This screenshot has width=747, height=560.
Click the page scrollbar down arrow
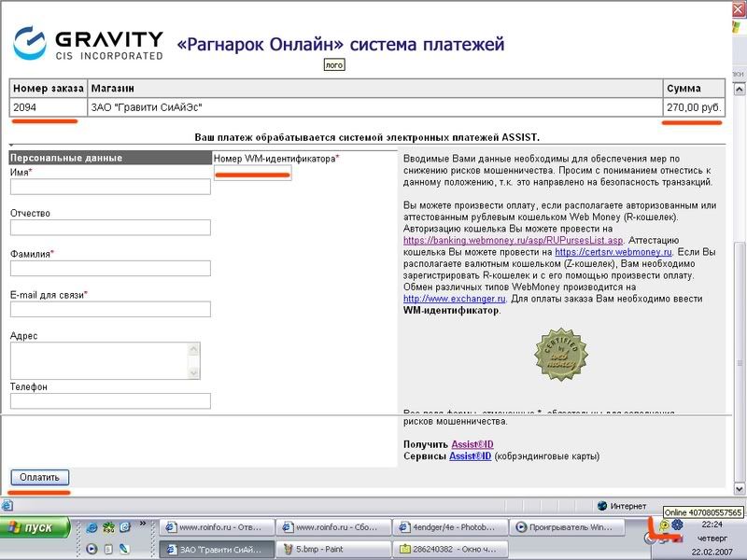[x=739, y=488]
